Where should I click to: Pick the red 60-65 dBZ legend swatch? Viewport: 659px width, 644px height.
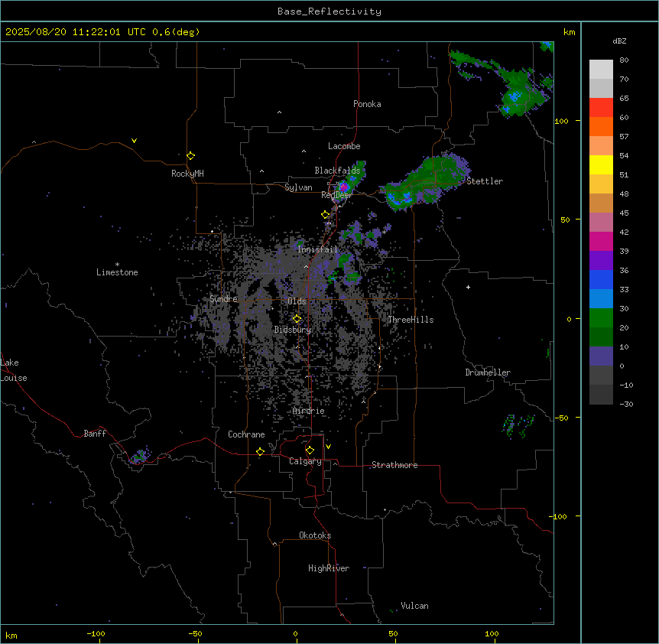(x=601, y=107)
